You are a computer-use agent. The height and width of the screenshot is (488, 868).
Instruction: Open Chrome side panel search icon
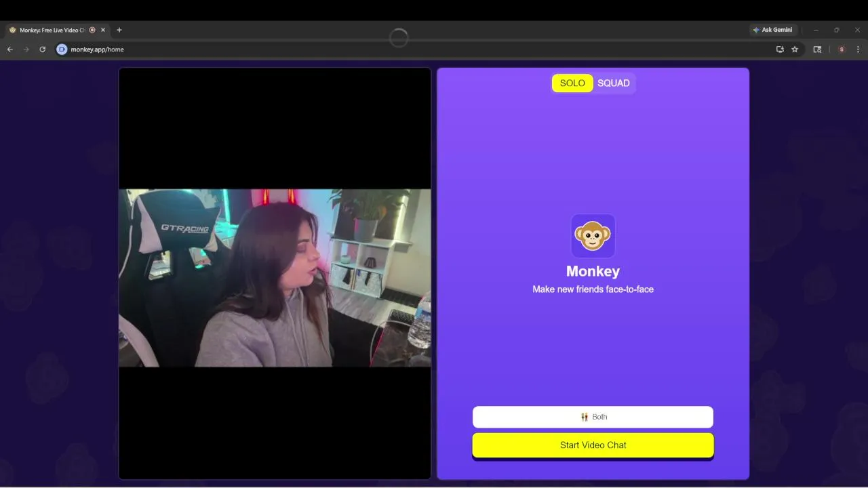[x=817, y=49]
